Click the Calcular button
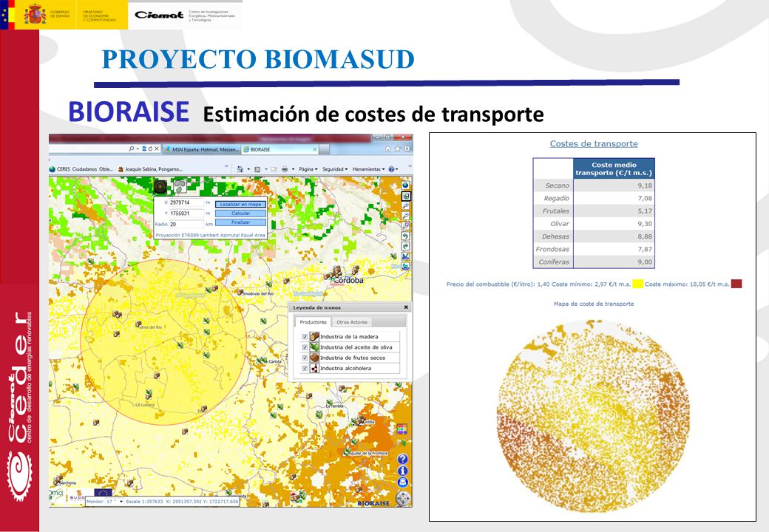Viewport: 769px width, 532px height. [x=241, y=213]
